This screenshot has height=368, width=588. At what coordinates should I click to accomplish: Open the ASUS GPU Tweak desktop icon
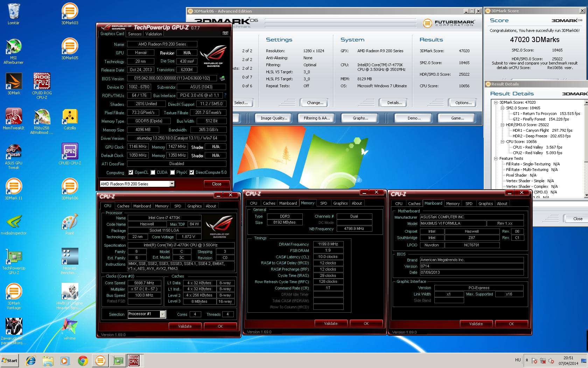(13, 156)
